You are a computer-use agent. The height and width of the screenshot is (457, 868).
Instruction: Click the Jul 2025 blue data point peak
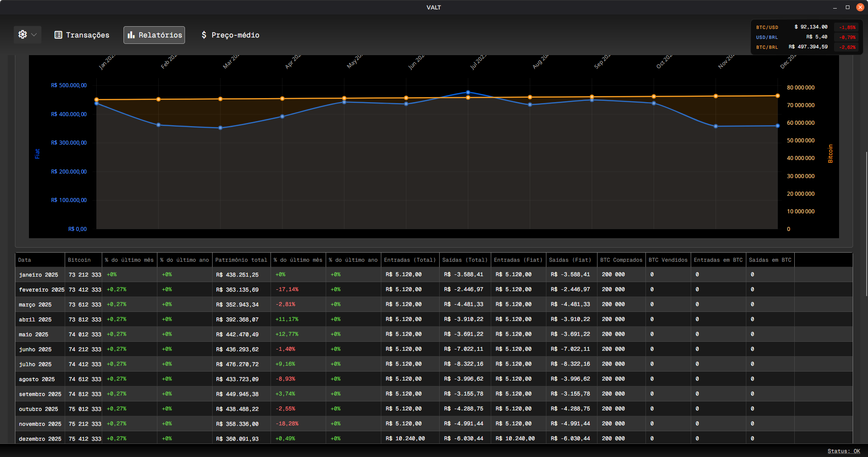click(468, 92)
